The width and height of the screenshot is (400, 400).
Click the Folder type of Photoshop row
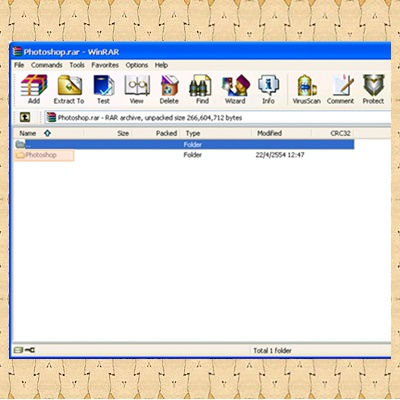pos(193,155)
